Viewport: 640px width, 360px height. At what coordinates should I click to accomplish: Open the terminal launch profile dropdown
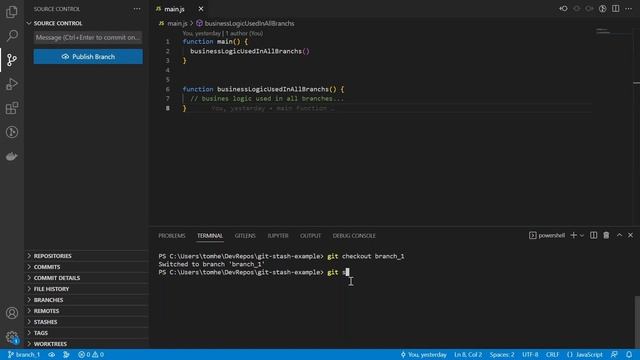pyautogui.click(x=582, y=236)
